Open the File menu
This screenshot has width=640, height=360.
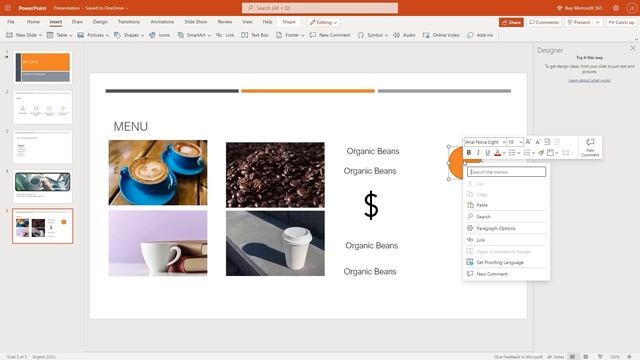(11, 22)
